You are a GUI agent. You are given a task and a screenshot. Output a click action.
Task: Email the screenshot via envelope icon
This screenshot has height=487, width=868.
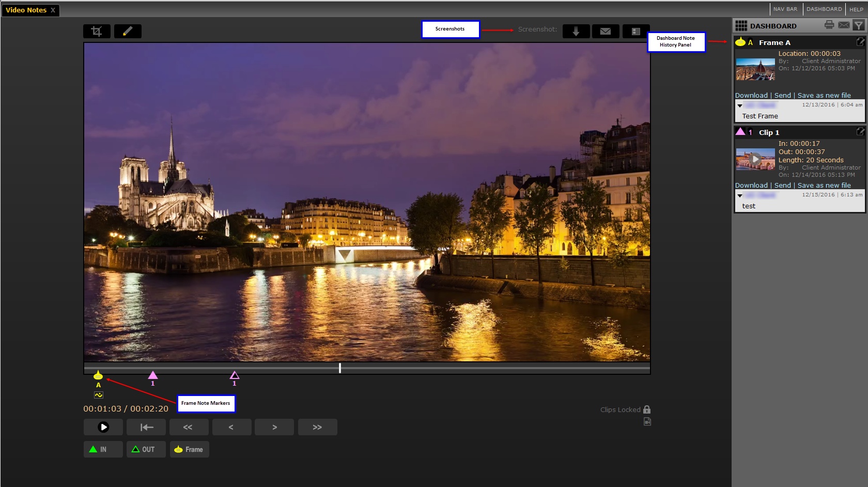point(606,32)
